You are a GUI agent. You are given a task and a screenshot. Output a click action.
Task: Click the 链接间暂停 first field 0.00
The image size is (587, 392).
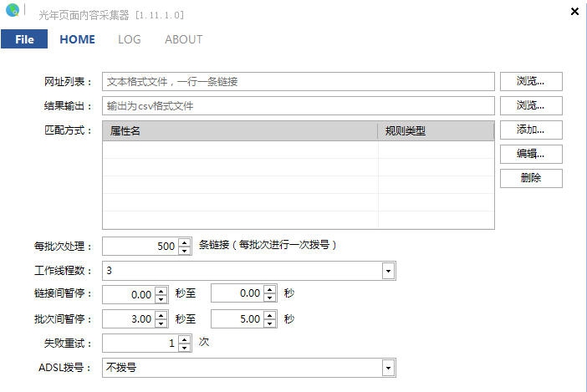tap(129, 295)
